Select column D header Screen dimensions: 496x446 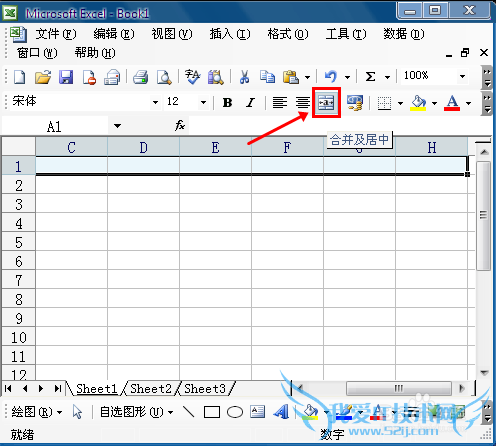[x=143, y=147]
